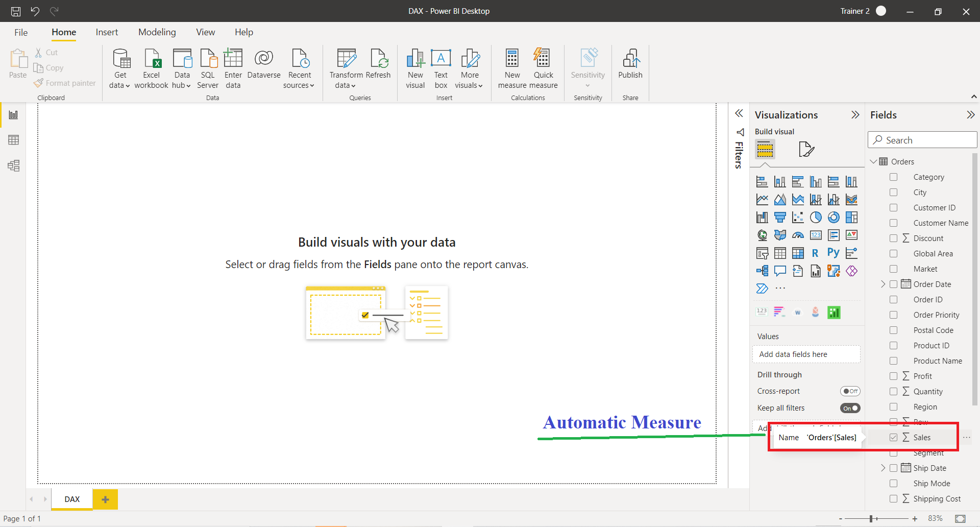Select the ribbon chart visual
Screen dimensions: 980x527
(x=851, y=200)
